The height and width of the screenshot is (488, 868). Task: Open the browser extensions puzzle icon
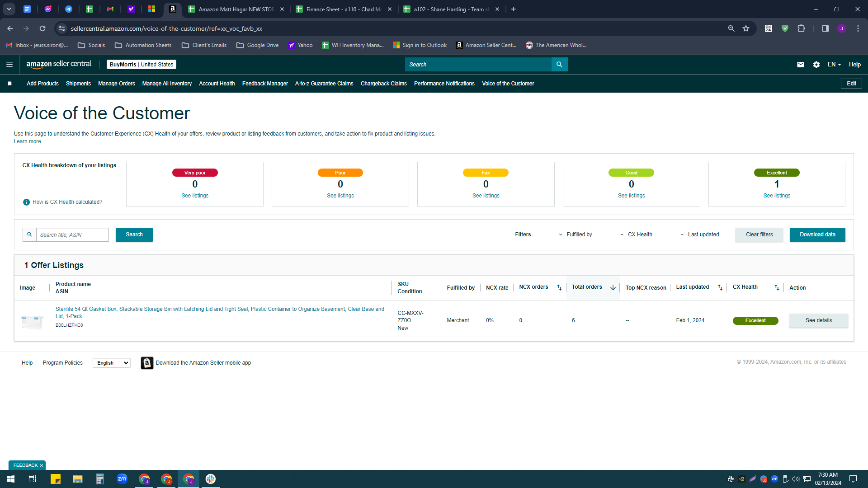coord(802,28)
